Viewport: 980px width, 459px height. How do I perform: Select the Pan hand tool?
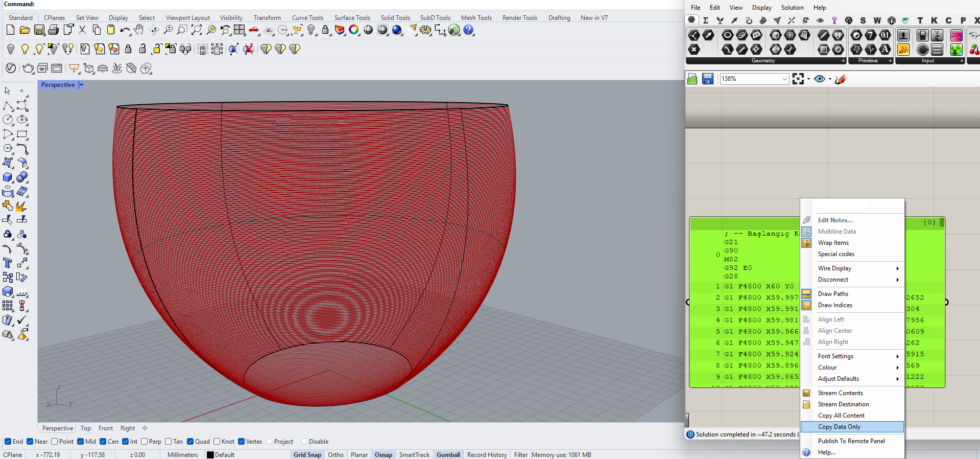tap(139, 30)
